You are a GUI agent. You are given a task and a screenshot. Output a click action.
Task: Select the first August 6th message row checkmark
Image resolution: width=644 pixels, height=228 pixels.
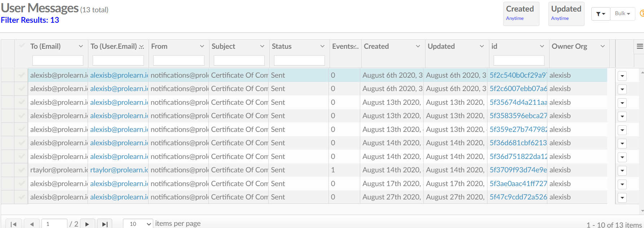[22, 75]
